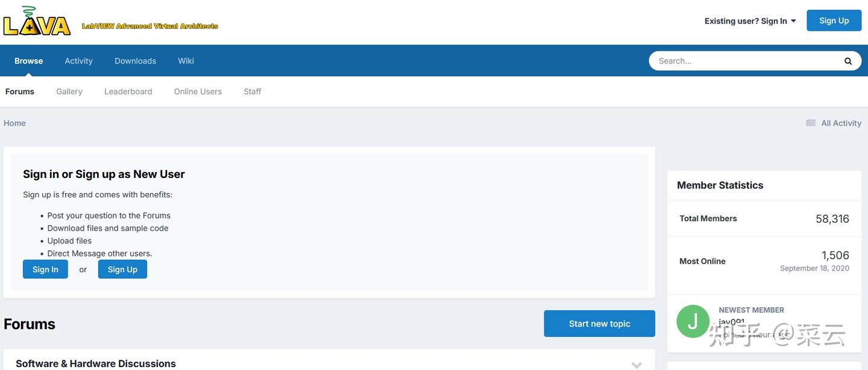Viewport: 868px width, 370px height.
Task: Click Sign In button in signup panel
Action: point(45,269)
